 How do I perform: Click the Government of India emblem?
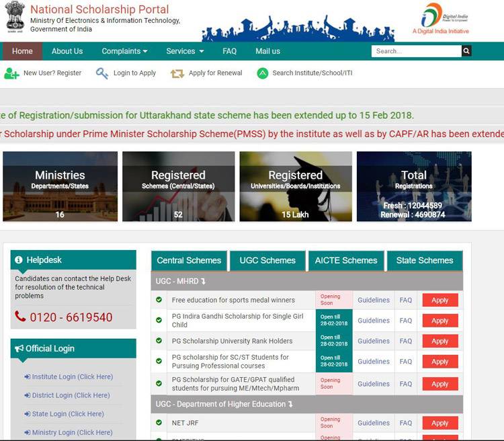point(14,17)
